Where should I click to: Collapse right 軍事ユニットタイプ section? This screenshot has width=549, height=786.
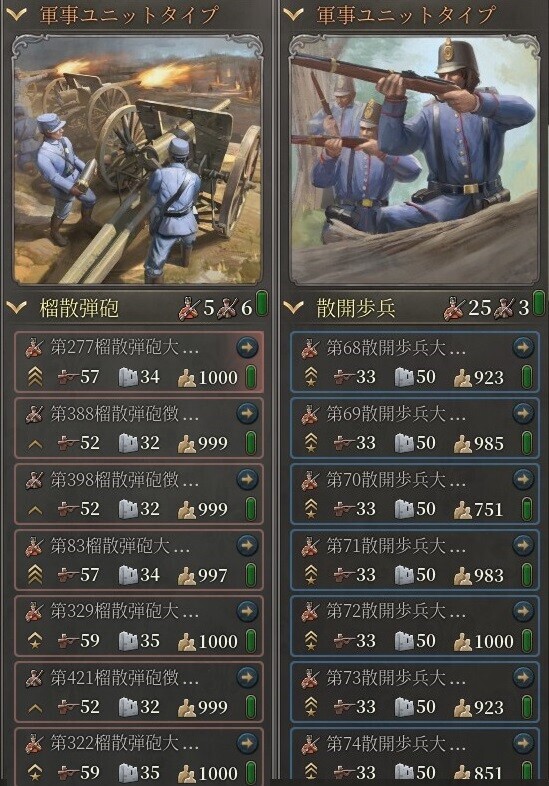(293, 15)
